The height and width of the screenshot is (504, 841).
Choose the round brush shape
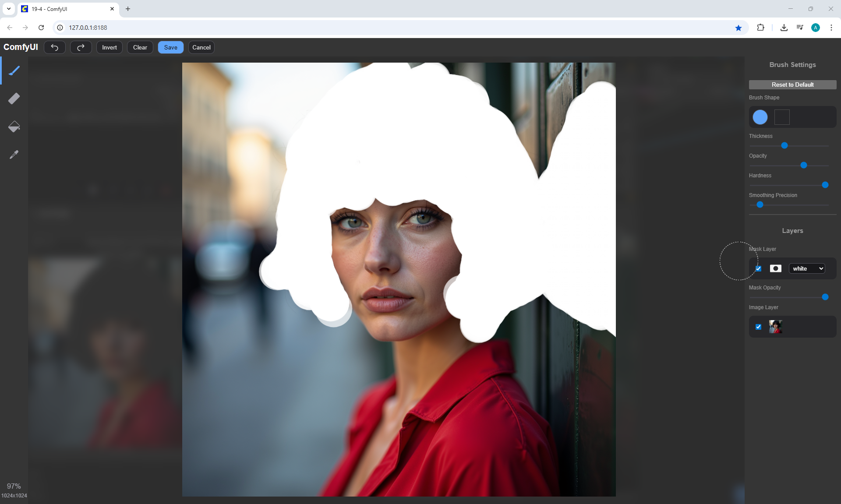[x=760, y=117]
